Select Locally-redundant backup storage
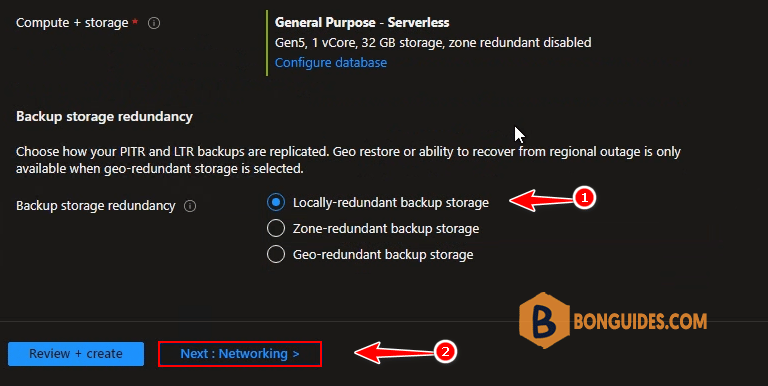The width and height of the screenshot is (768, 386). click(x=276, y=202)
